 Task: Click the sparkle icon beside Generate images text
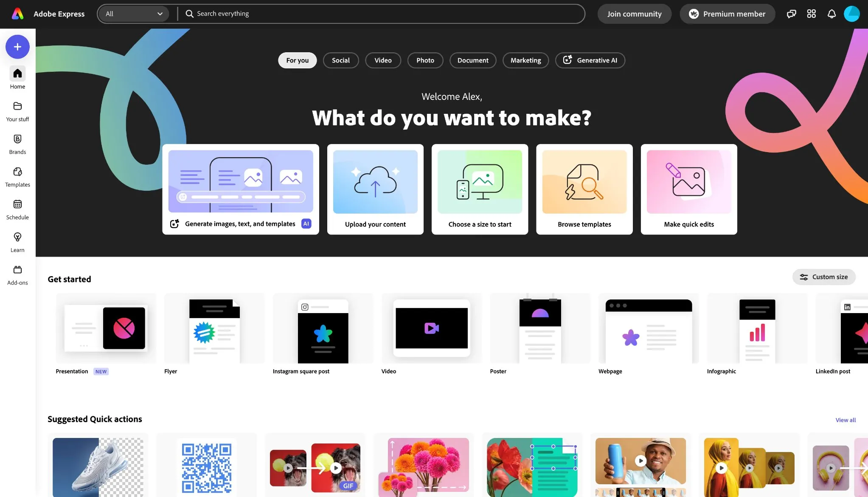pos(174,224)
